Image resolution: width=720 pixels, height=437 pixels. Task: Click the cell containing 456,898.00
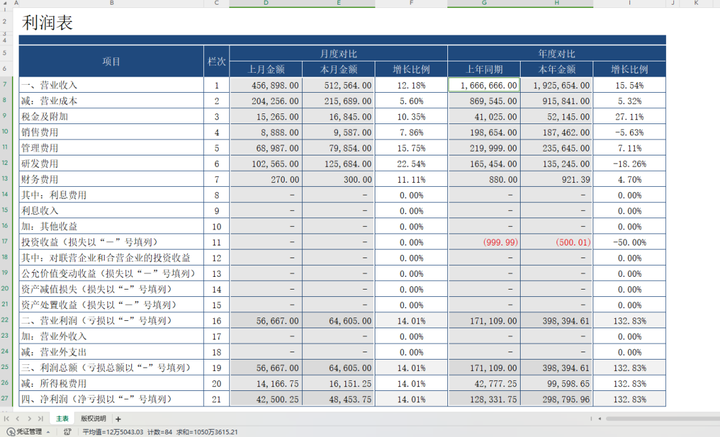point(266,85)
